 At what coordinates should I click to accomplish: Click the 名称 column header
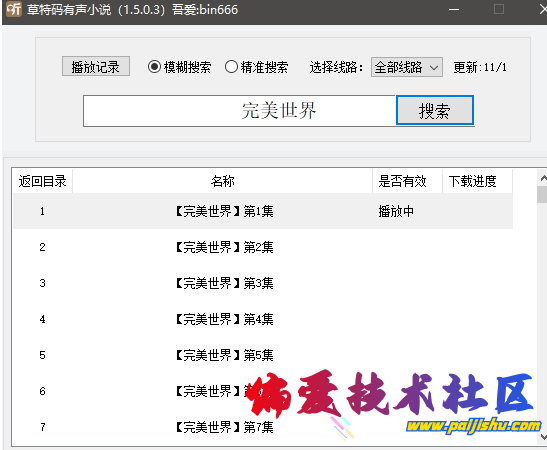[223, 181]
